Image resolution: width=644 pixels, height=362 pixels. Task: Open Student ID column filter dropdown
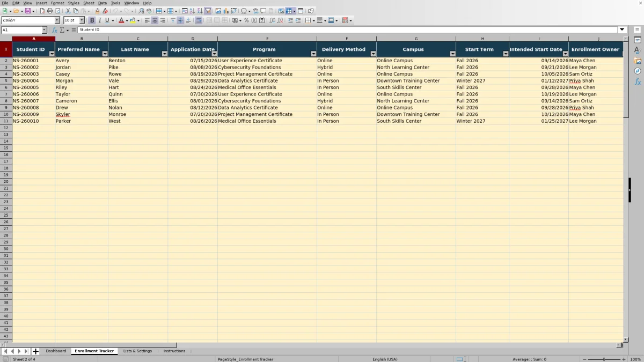pyautogui.click(x=52, y=54)
